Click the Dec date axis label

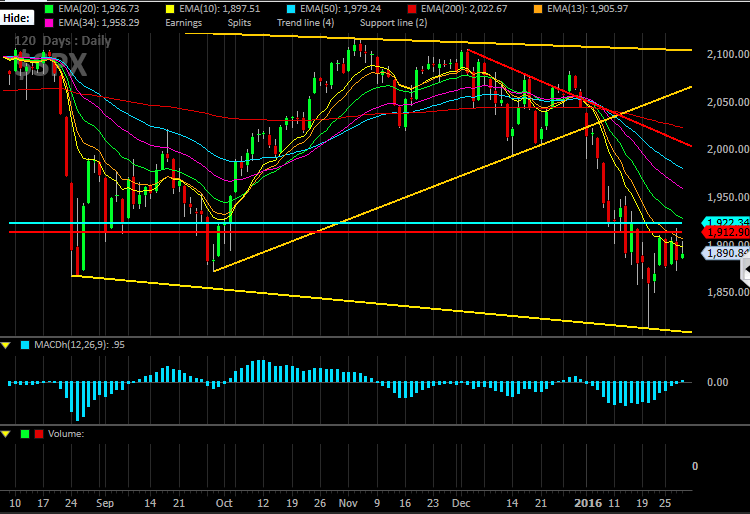[x=461, y=503]
